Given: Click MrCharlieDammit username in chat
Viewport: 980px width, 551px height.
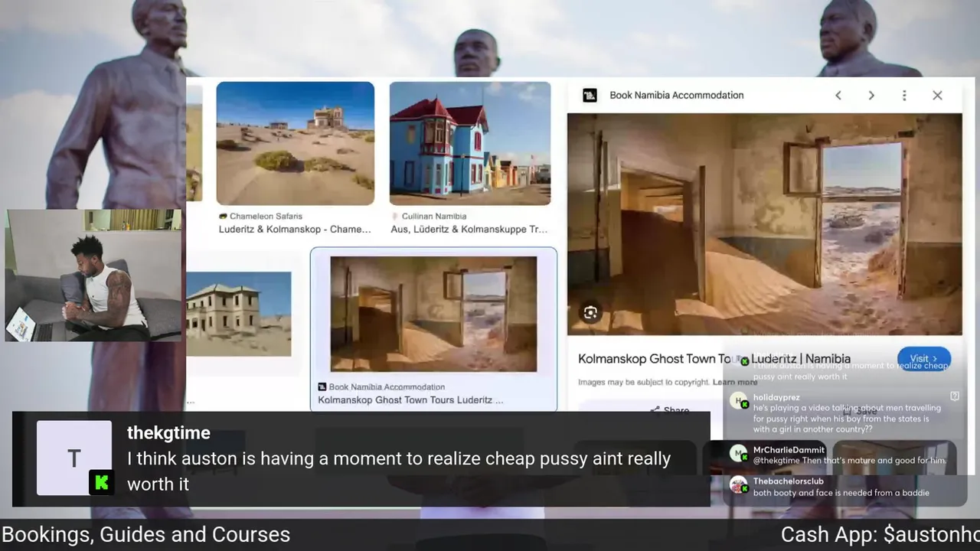Looking at the screenshot, I should (789, 450).
